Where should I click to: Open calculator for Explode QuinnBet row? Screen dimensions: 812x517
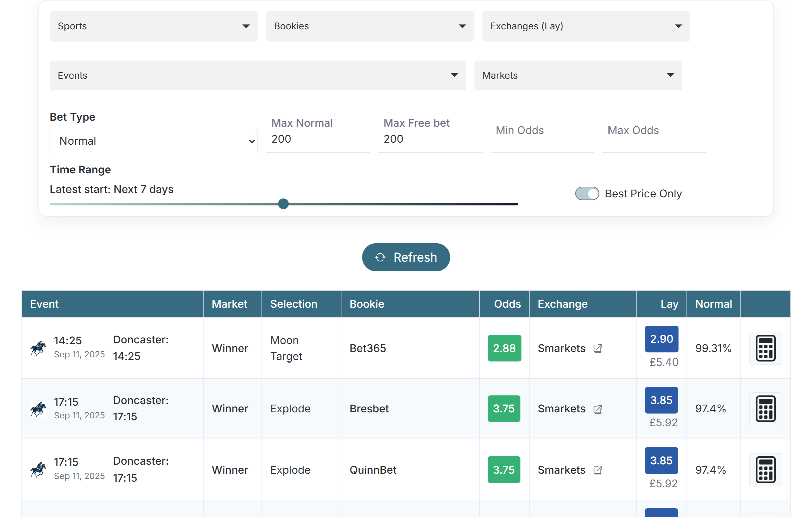click(765, 470)
